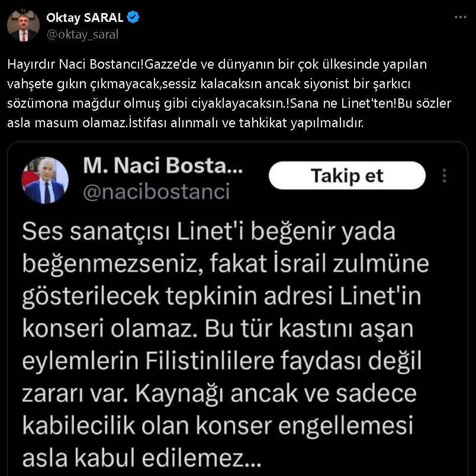Open Oktay SARAL's profile picture
This screenshot has width=476, height=476.
pos(23,25)
